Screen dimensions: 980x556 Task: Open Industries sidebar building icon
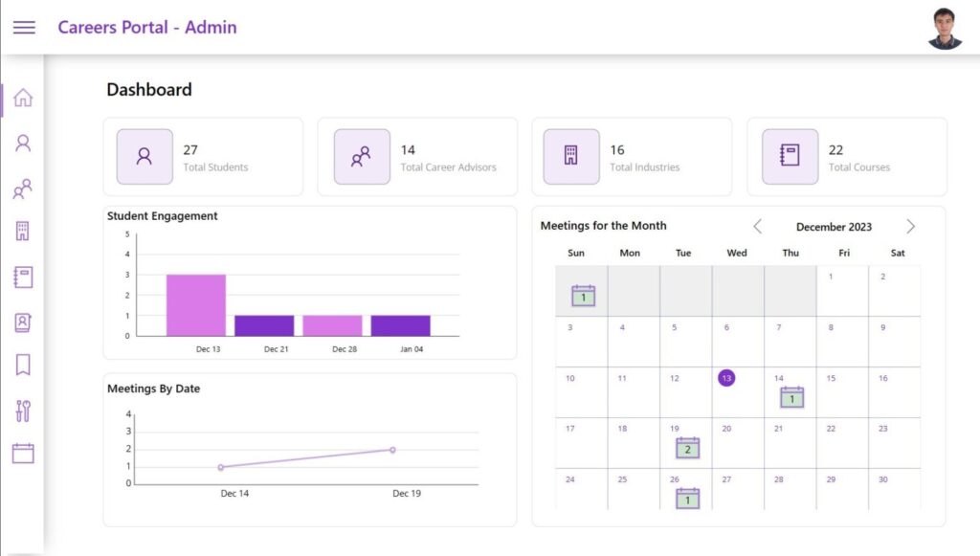[x=23, y=232]
